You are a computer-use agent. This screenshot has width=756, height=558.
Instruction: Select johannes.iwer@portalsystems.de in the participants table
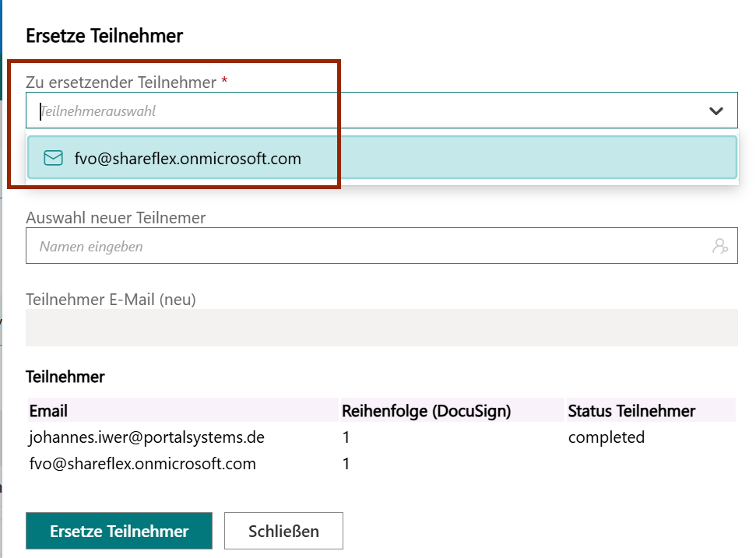pyautogui.click(x=146, y=437)
